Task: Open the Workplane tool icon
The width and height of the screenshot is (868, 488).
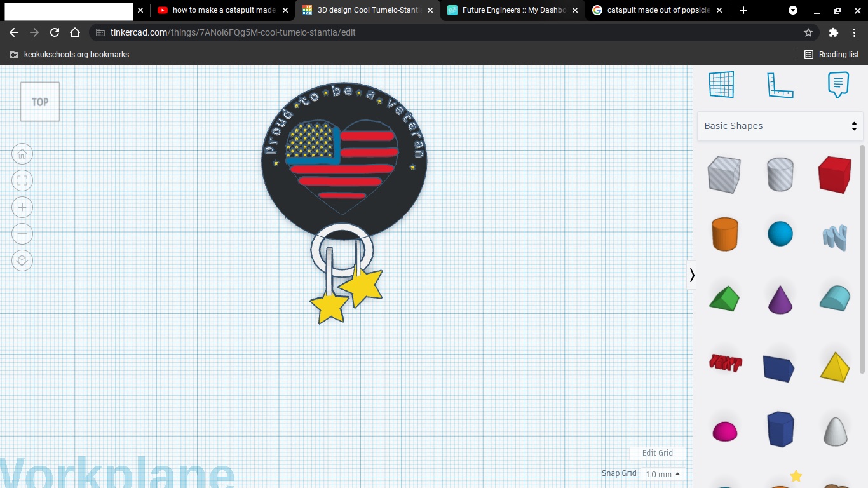Action: [721, 85]
